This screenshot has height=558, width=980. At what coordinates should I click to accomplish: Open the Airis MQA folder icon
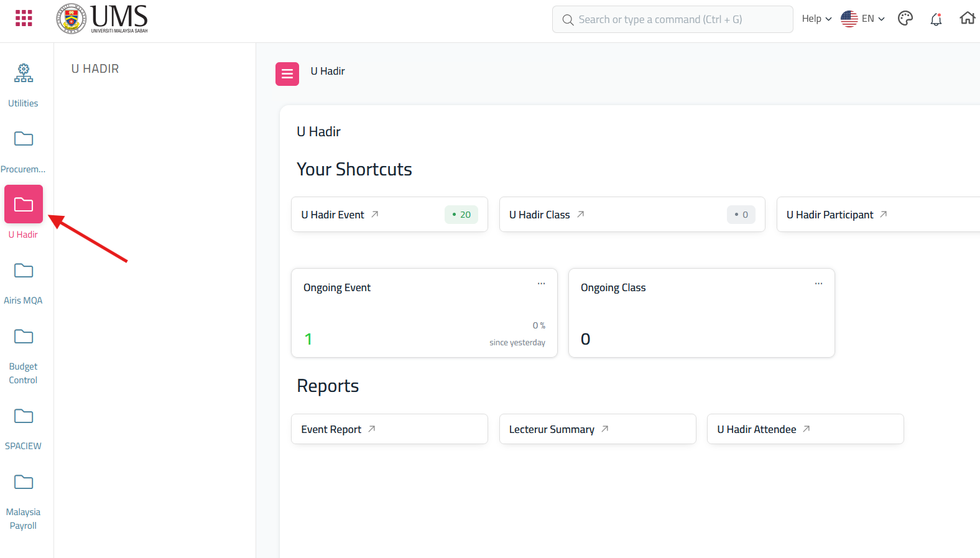point(24,271)
